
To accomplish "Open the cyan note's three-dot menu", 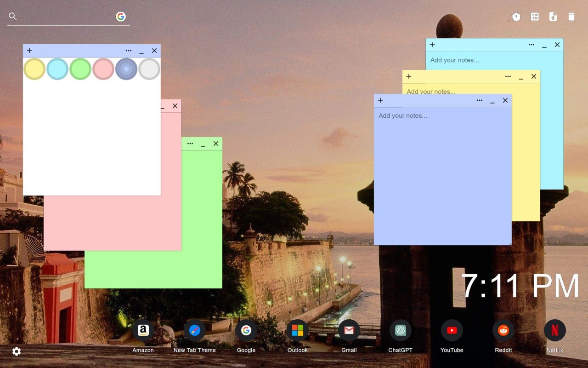I will pyautogui.click(x=531, y=45).
